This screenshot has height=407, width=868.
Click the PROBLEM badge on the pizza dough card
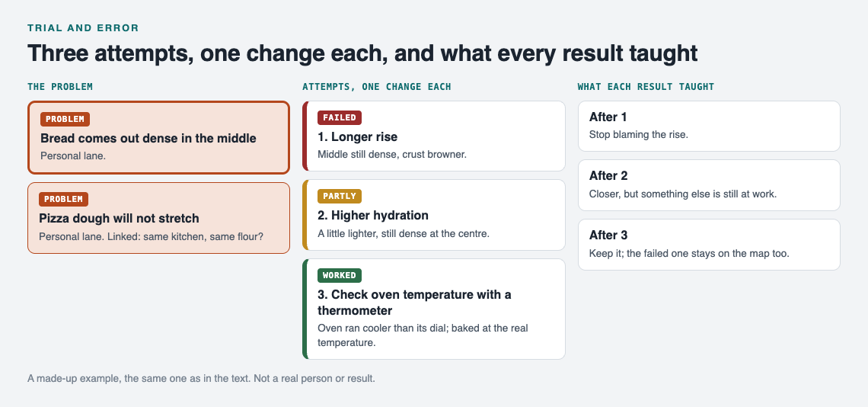click(63, 199)
